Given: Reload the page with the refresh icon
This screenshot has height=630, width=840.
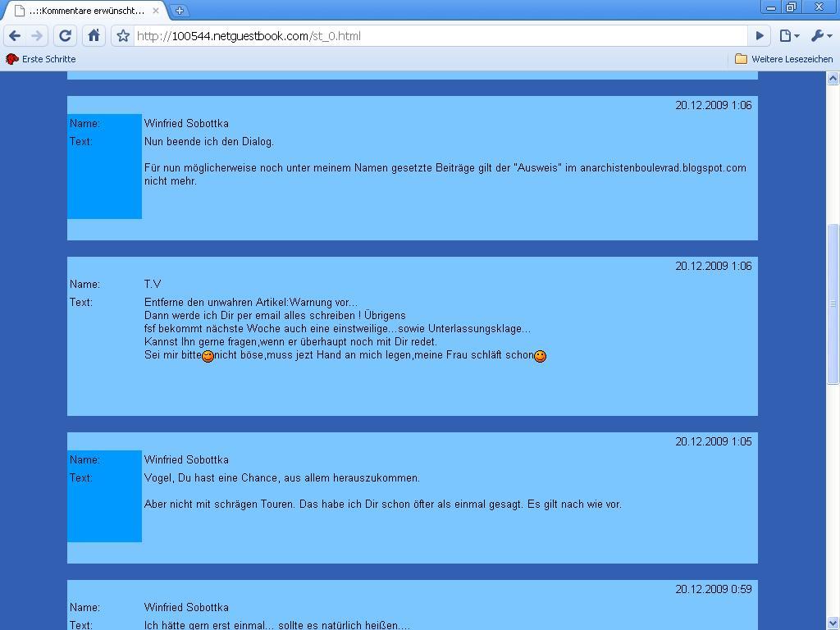Looking at the screenshot, I should tap(66, 35).
